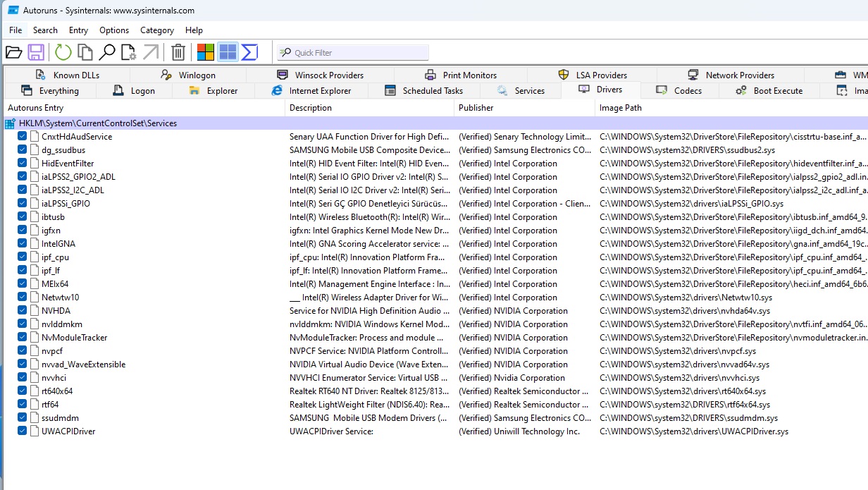Select the HKLM\System\CurrentControlSet\Services row
Image resolution: width=868 pixels, height=490 pixels.
click(x=435, y=123)
